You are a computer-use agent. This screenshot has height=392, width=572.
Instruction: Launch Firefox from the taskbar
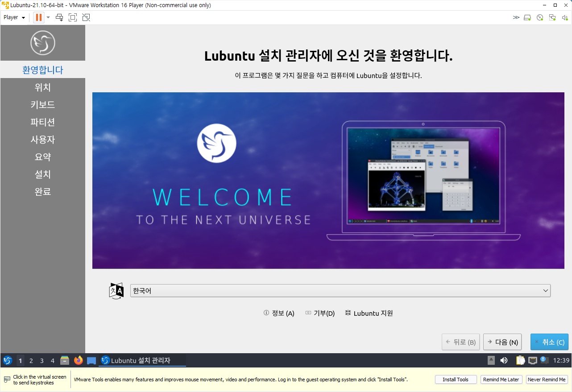click(79, 360)
